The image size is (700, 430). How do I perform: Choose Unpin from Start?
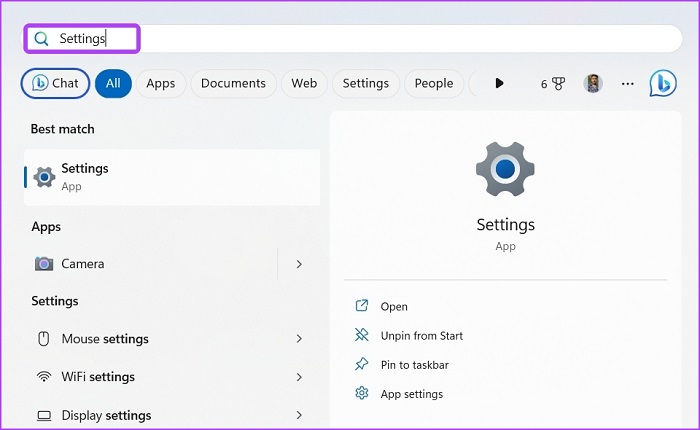click(421, 336)
